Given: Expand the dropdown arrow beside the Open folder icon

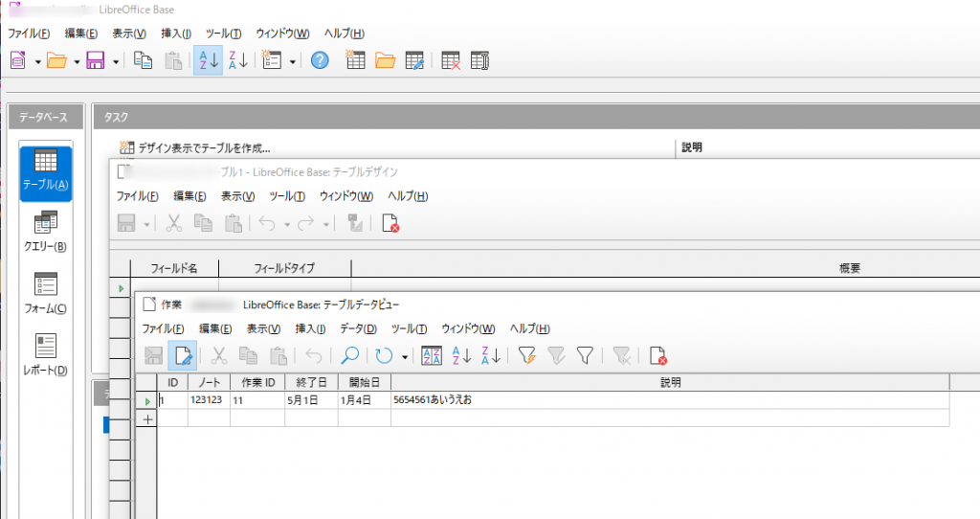Looking at the screenshot, I should pos(75,61).
